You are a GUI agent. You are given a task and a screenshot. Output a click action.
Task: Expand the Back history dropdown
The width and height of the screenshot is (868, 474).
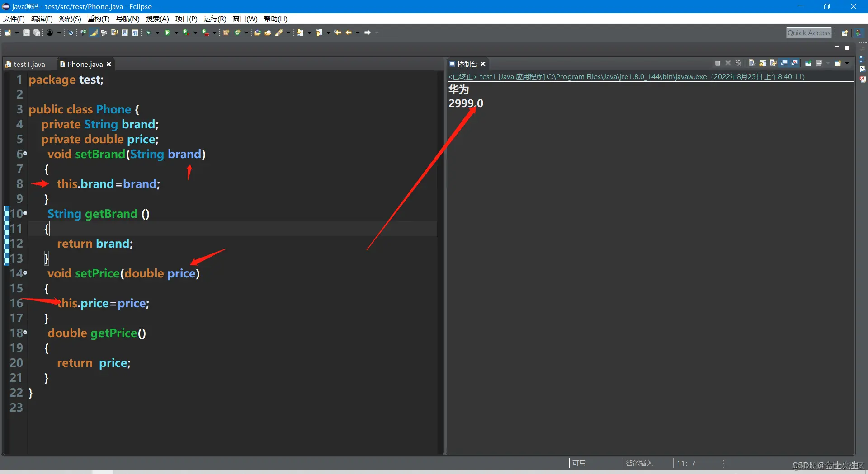358,33
